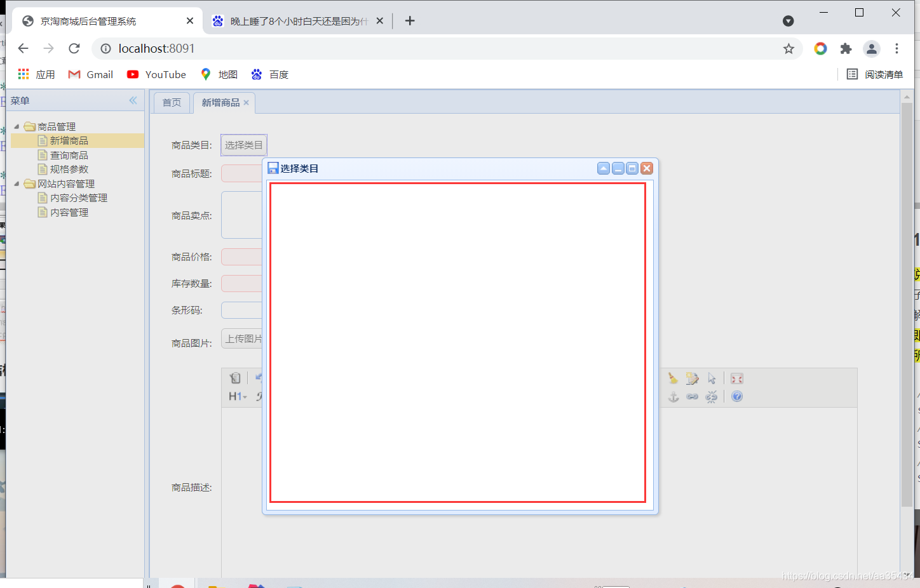Viewport: 920px width, 588px height.
Task: Focus the 商品标题 input field
Action: [x=241, y=173]
